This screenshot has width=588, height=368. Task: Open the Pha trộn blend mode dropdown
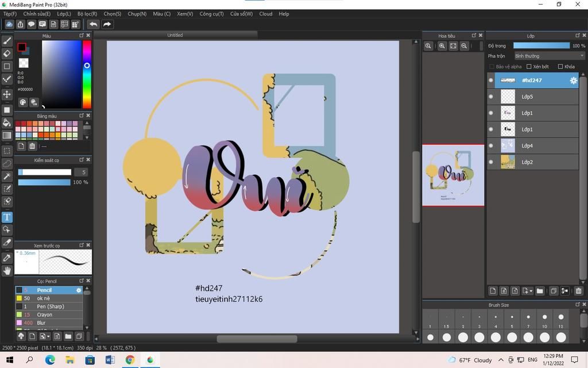tap(550, 56)
